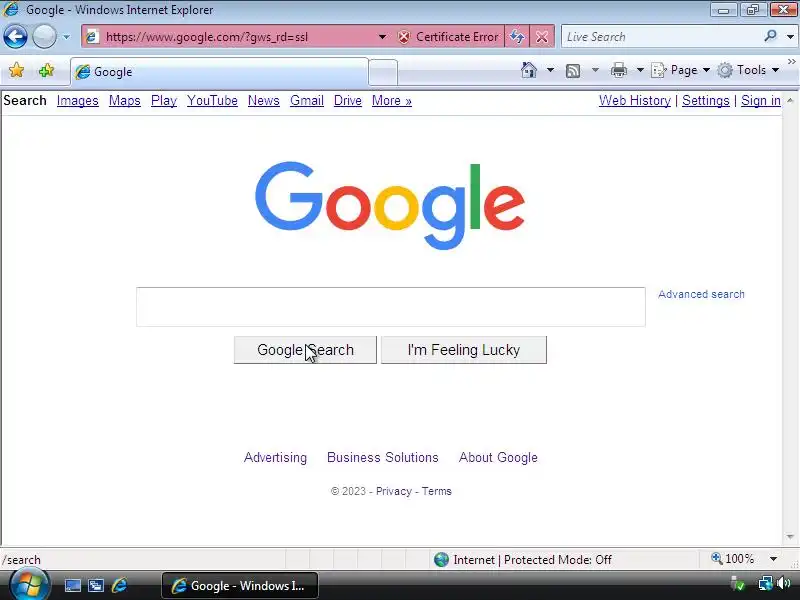Click the security shield tray icon

[738, 584]
